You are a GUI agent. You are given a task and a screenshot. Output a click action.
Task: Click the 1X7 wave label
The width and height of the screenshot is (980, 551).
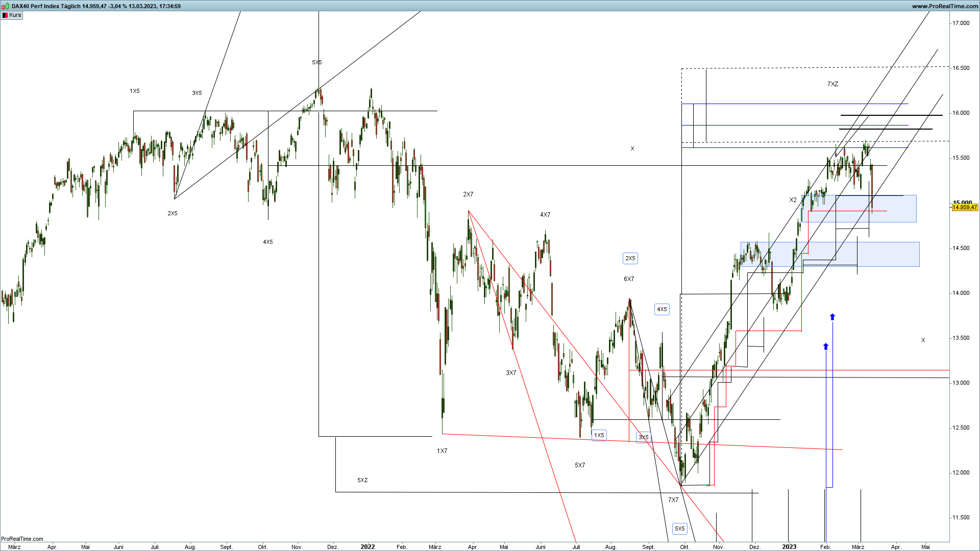pyautogui.click(x=442, y=451)
